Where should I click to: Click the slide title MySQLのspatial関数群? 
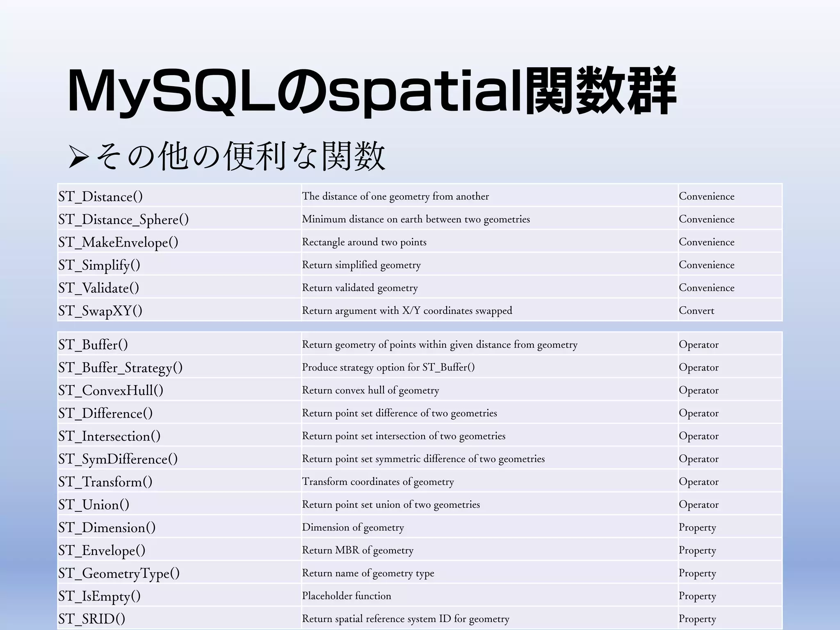coord(372,92)
